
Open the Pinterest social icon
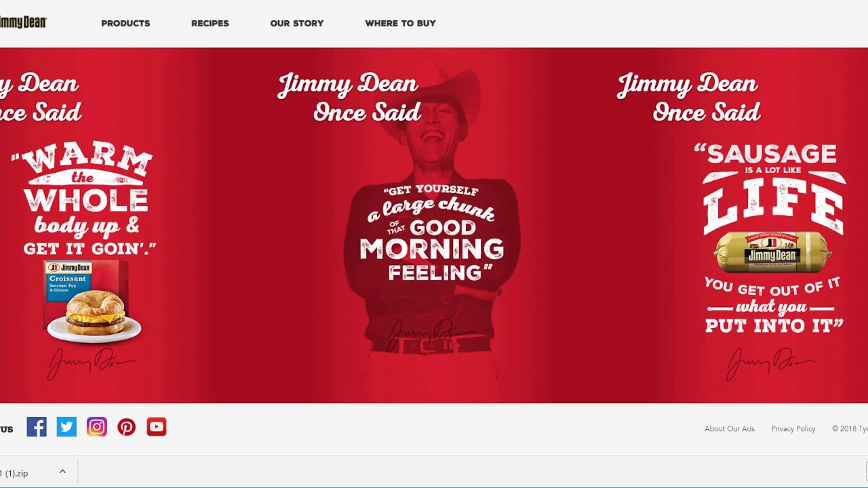(x=127, y=427)
